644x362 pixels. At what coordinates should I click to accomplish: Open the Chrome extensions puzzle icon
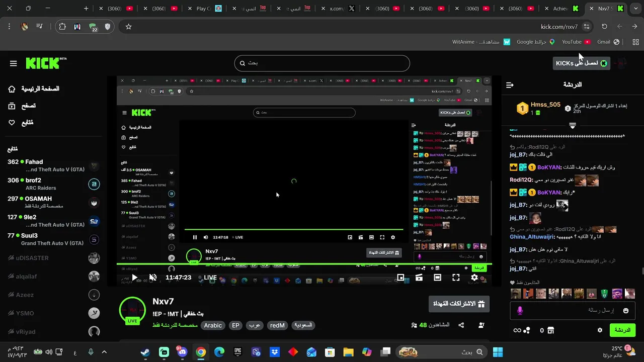coord(62,27)
